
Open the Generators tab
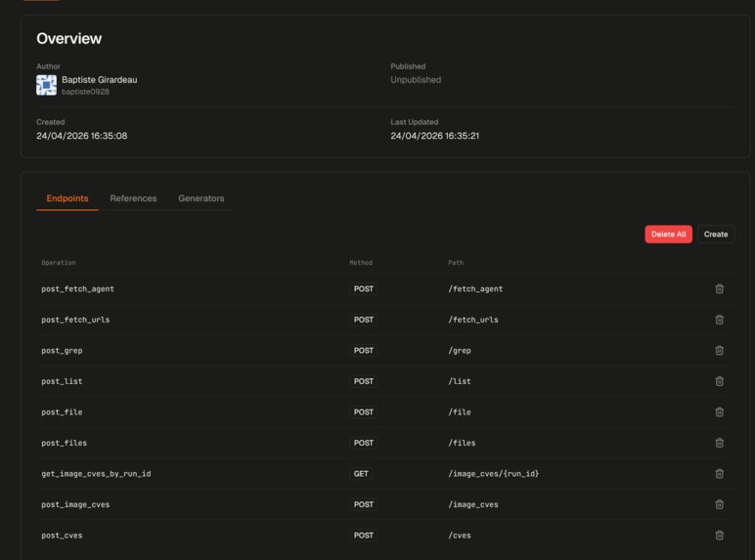(x=201, y=198)
